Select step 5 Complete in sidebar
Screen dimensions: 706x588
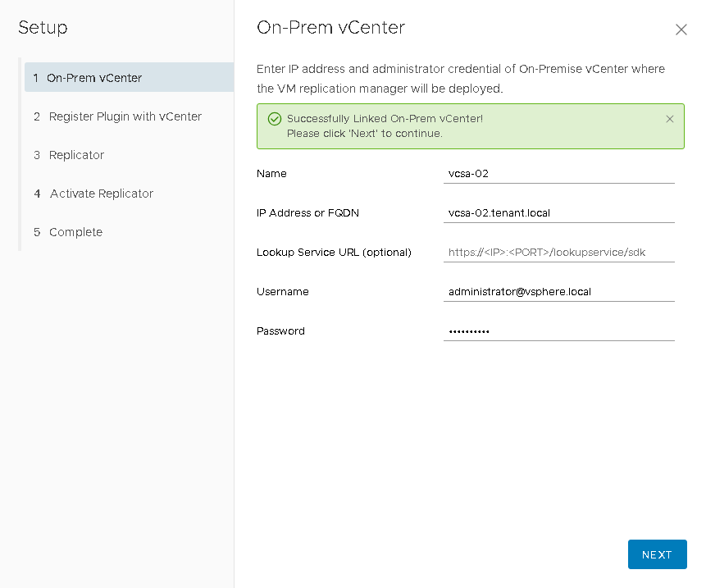tap(75, 232)
